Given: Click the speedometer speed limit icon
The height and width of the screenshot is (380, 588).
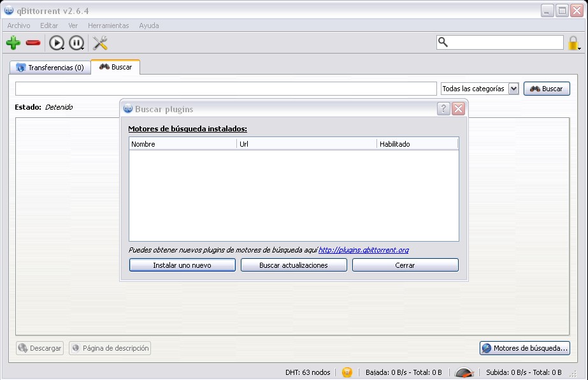Looking at the screenshot, I should (x=464, y=372).
